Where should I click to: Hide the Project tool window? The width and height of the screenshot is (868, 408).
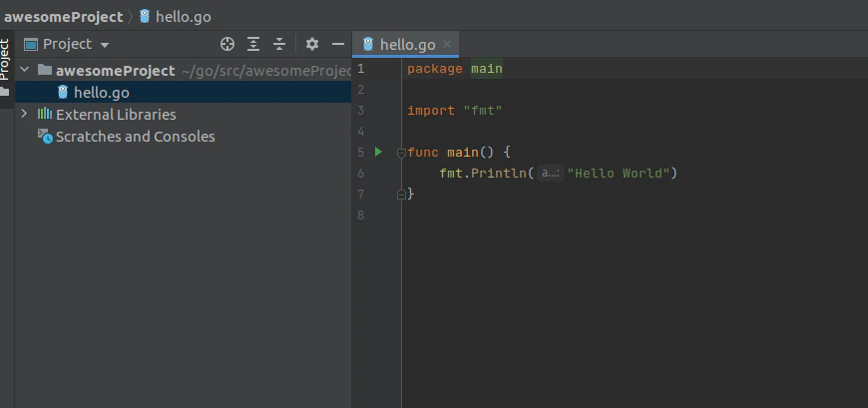point(337,44)
